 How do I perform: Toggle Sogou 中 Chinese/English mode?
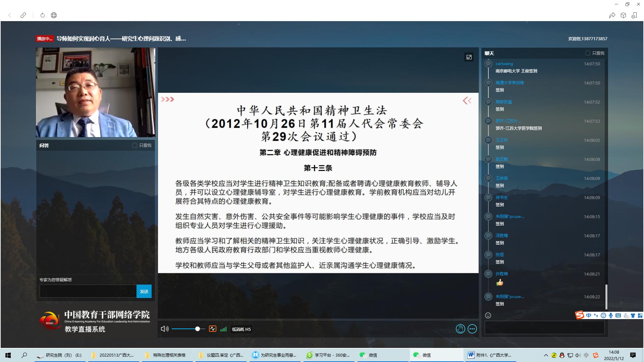pos(589,315)
